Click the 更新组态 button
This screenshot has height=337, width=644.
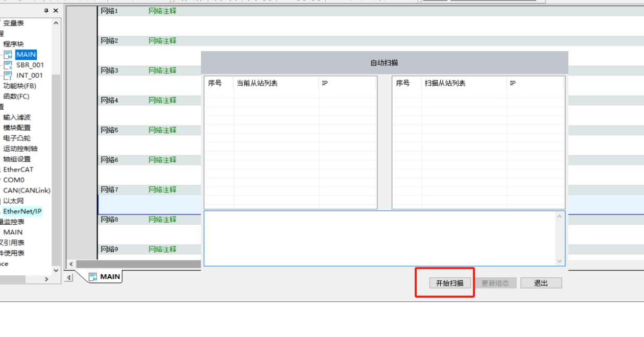pos(495,283)
